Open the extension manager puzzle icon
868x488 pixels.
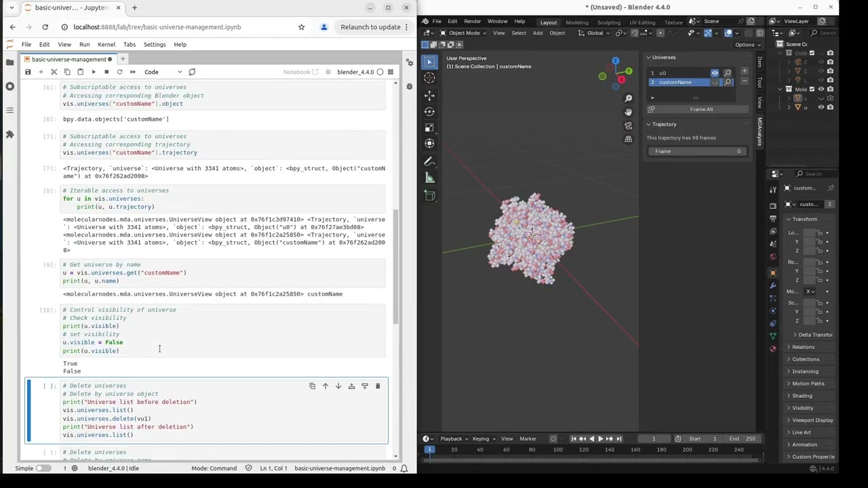(x=9, y=134)
